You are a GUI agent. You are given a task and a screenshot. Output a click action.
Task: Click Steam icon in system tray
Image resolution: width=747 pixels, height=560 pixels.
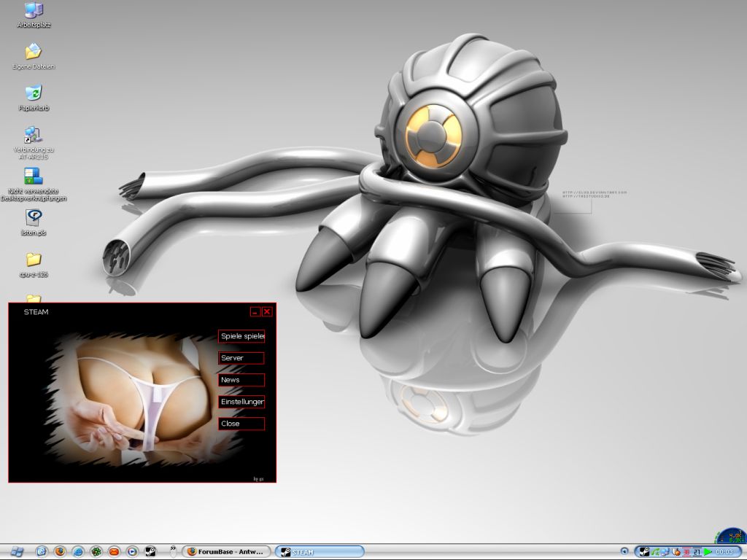[644, 552]
